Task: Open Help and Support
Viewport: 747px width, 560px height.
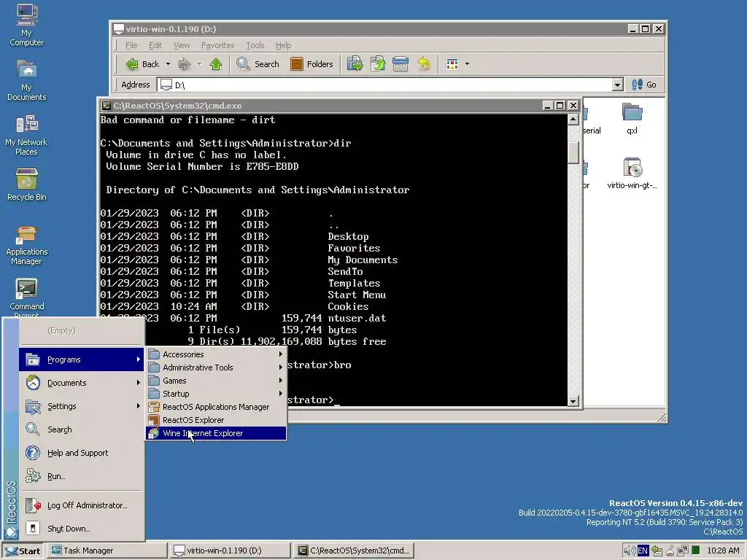Action: (81, 453)
